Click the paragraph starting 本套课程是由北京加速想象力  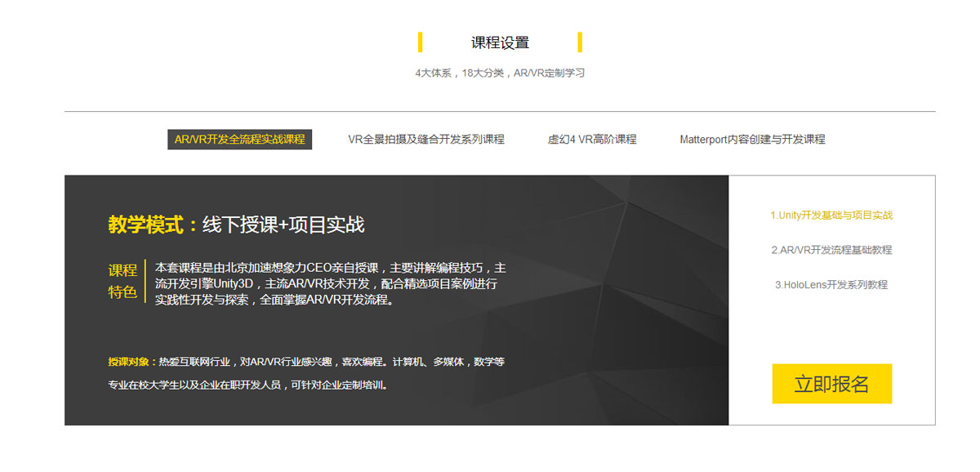pyautogui.click(x=330, y=283)
